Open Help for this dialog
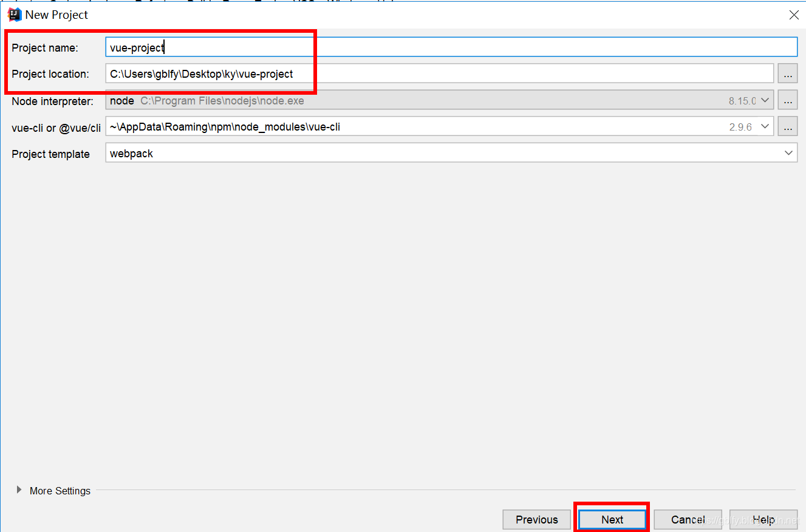Viewport: 806px width, 532px height. pos(763,520)
